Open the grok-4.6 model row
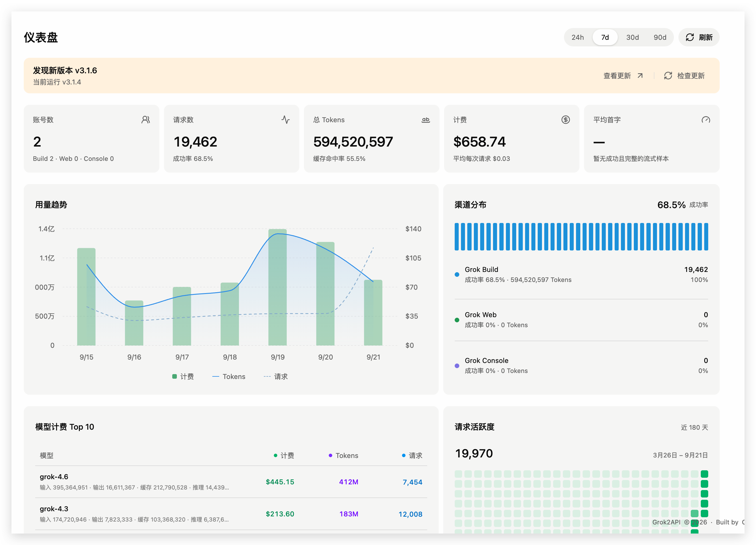This screenshot has width=756, height=545. (231, 482)
